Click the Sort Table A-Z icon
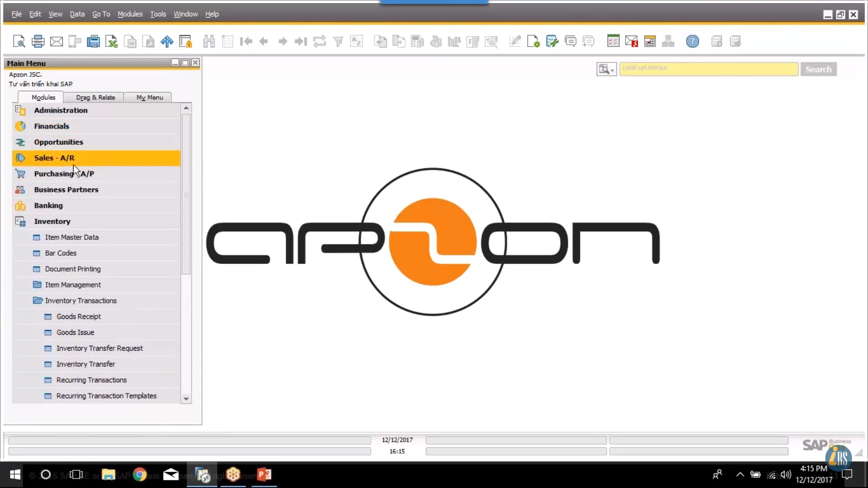The width and height of the screenshot is (868, 488). pyautogui.click(x=356, y=42)
